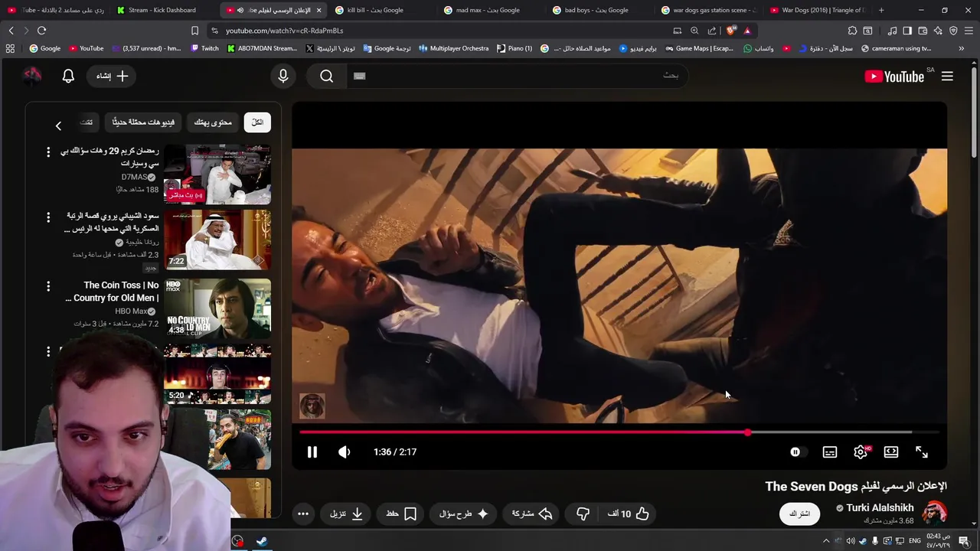Click the youtube.com address bar
The height and width of the screenshot is (551, 980).
click(436, 31)
